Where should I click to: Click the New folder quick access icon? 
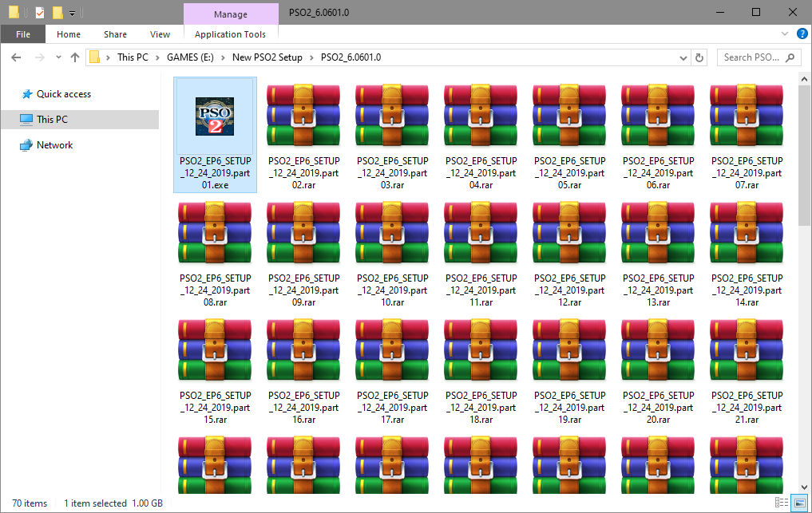click(x=57, y=13)
